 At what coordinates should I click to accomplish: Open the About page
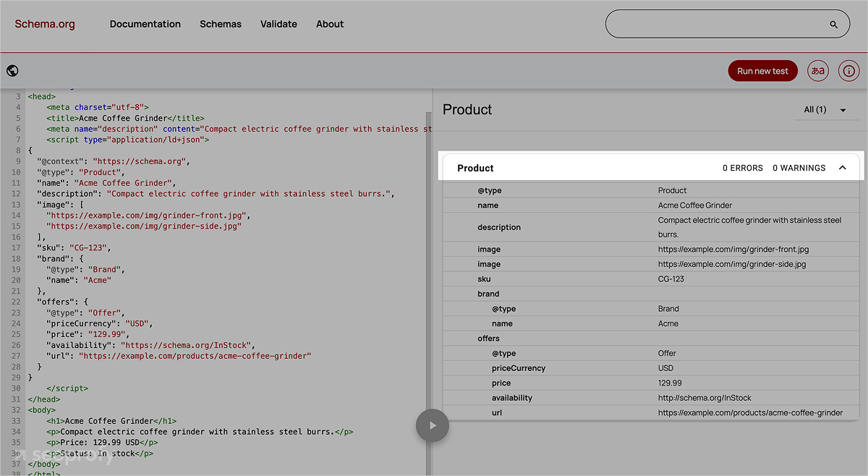point(330,24)
